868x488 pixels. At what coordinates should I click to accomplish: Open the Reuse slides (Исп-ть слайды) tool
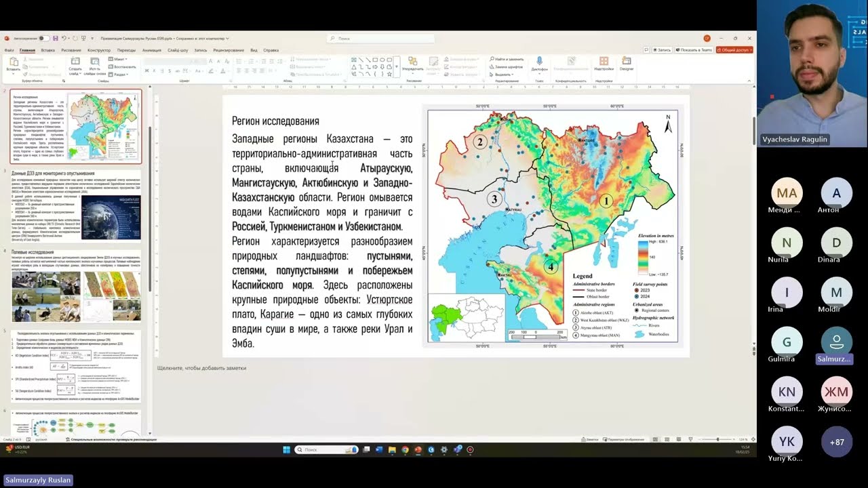pyautogui.click(x=94, y=65)
